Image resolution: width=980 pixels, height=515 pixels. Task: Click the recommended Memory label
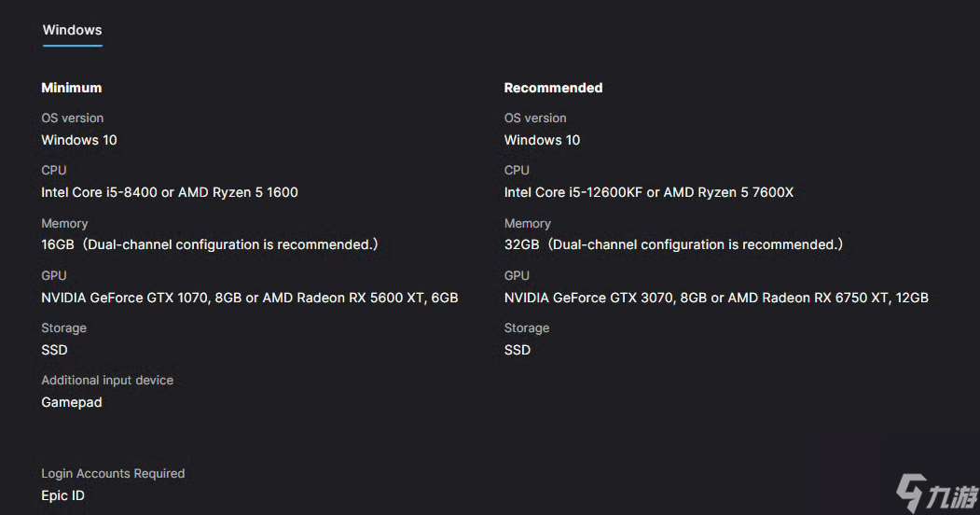(528, 223)
